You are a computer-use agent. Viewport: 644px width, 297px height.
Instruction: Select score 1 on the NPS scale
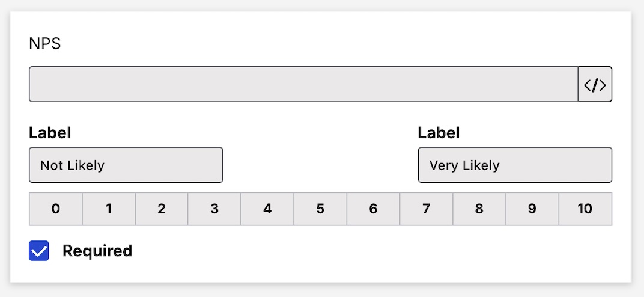click(109, 209)
